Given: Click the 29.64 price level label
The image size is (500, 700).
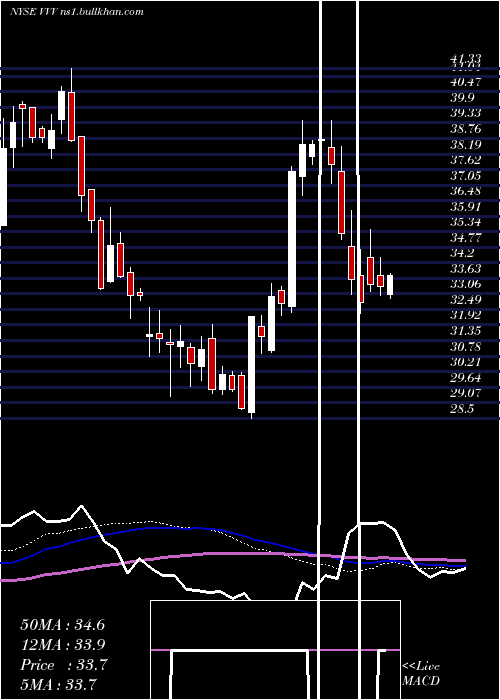Looking at the screenshot, I should (x=466, y=378).
